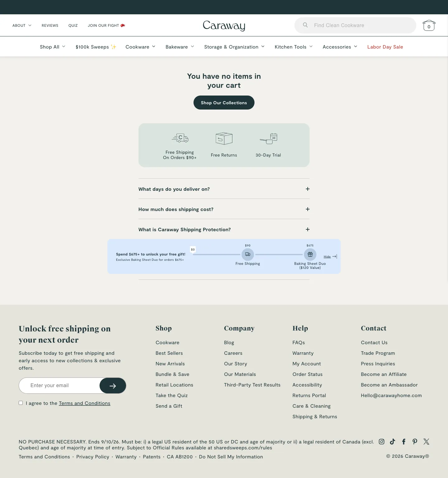This screenshot has height=478, width=448.
Task: Click the free shipping truck icon
Action: coord(180,138)
